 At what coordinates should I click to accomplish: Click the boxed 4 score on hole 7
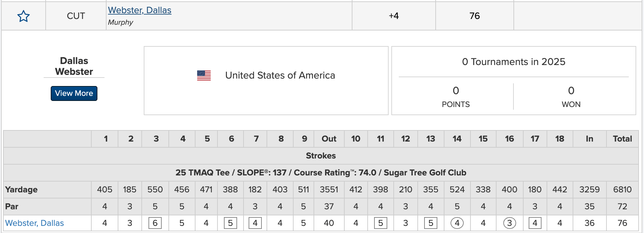[x=255, y=223]
